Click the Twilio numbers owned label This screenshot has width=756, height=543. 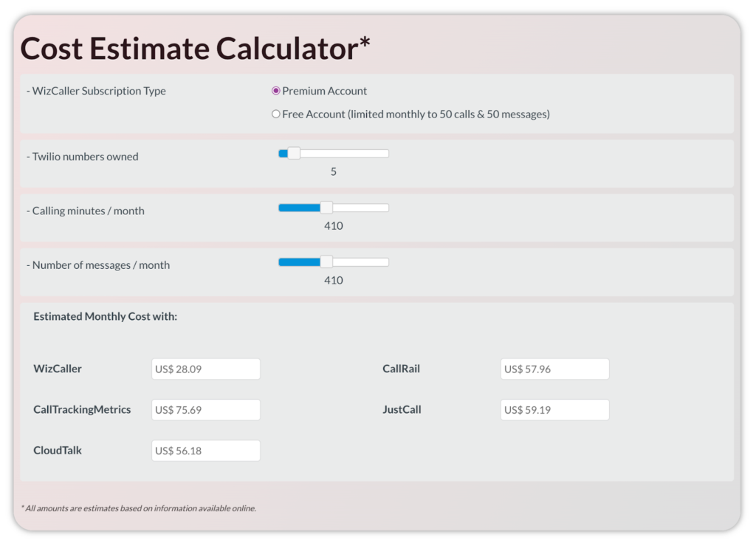(85, 157)
